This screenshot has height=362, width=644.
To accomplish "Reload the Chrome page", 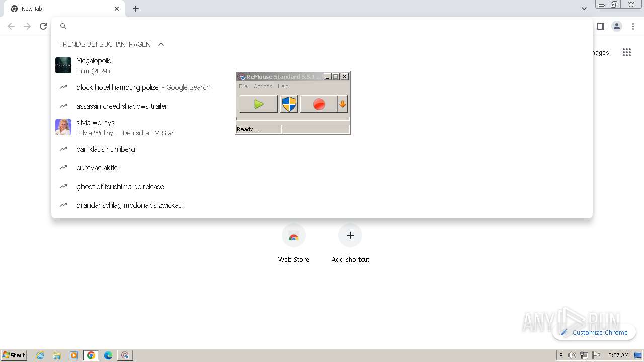I will click(x=43, y=26).
